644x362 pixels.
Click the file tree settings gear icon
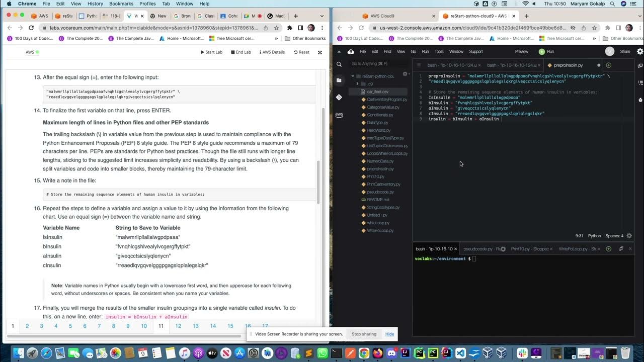405,74
